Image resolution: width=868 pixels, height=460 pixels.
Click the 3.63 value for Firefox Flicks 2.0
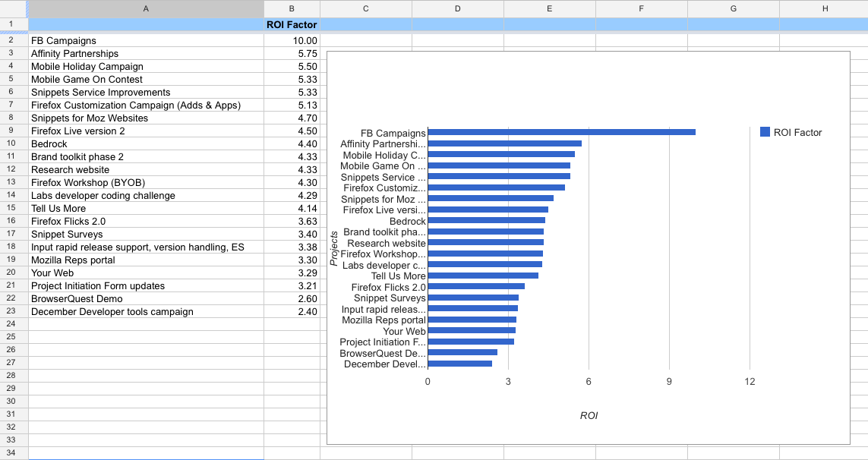(292, 221)
